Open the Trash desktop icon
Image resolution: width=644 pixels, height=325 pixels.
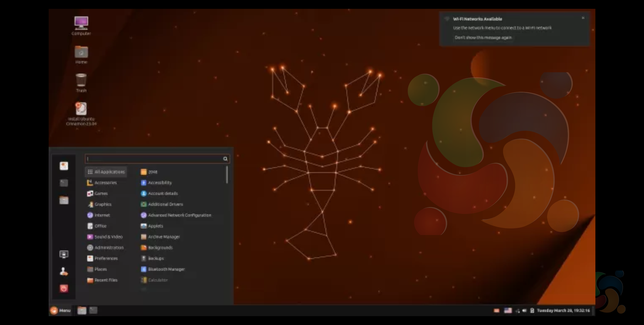pos(81,83)
